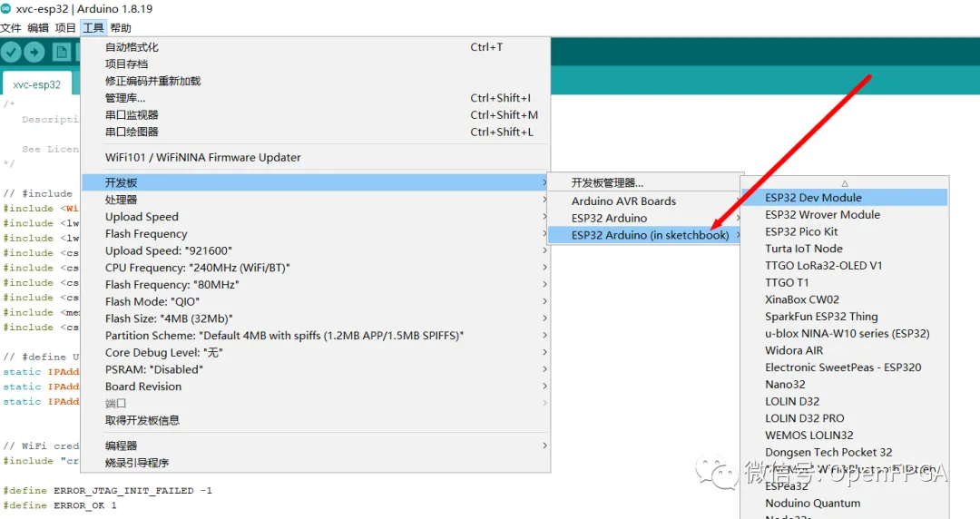Image resolution: width=980 pixels, height=519 pixels.
Task: Expand the first Flash Frequency submenu
Action: click(316, 233)
